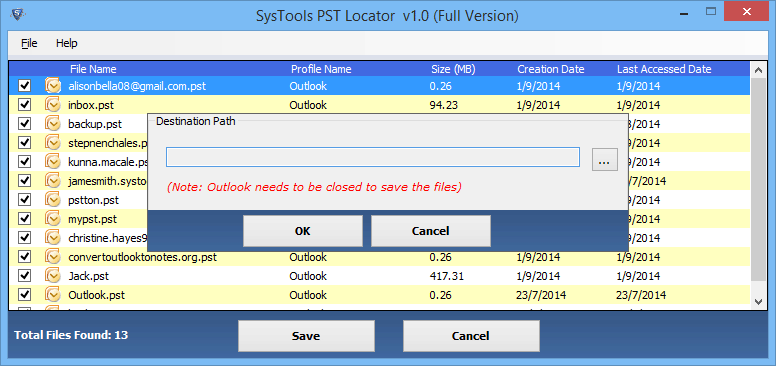
Task: Toggle the Outlook.pst checkbox
Action: [24, 295]
